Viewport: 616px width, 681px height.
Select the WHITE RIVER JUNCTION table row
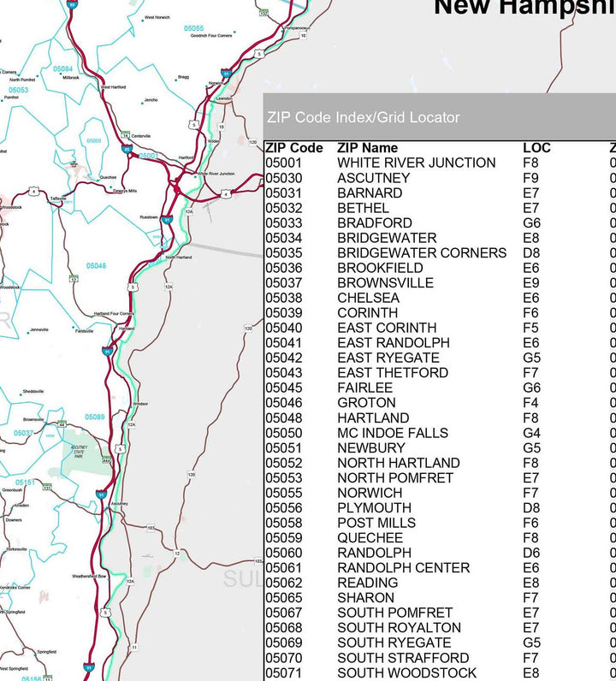[416, 163]
